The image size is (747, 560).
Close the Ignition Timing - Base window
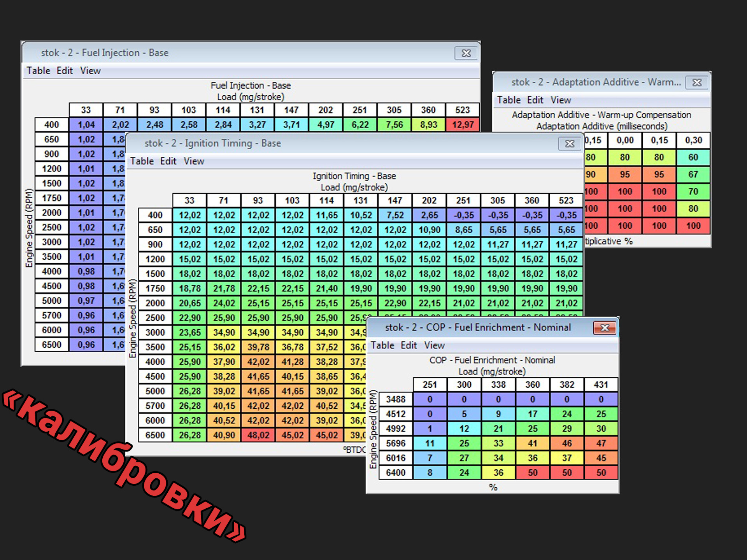click(x=570, y=144)
